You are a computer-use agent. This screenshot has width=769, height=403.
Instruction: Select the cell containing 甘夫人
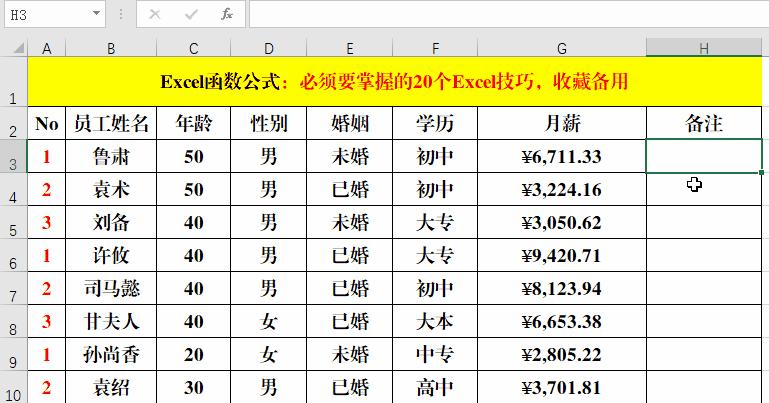click(111, 322)
